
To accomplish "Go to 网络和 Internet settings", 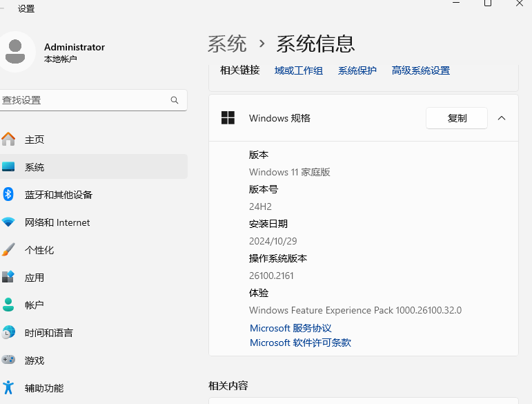I will coord(94,222).
